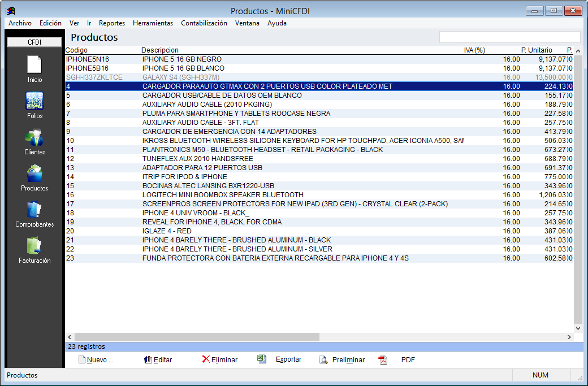Select REVEAL FOR IPHONE 4 row
Screen dimensions: 588x386
(319, 222)
